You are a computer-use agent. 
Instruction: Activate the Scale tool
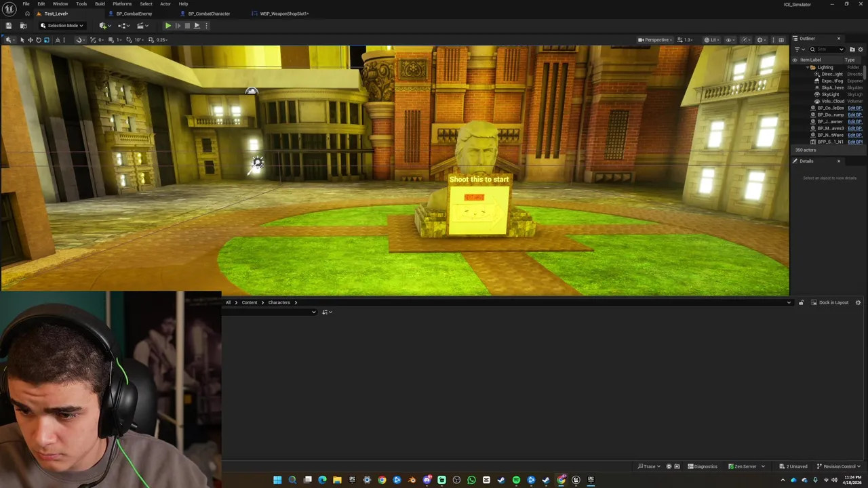[x=46, y=40]
